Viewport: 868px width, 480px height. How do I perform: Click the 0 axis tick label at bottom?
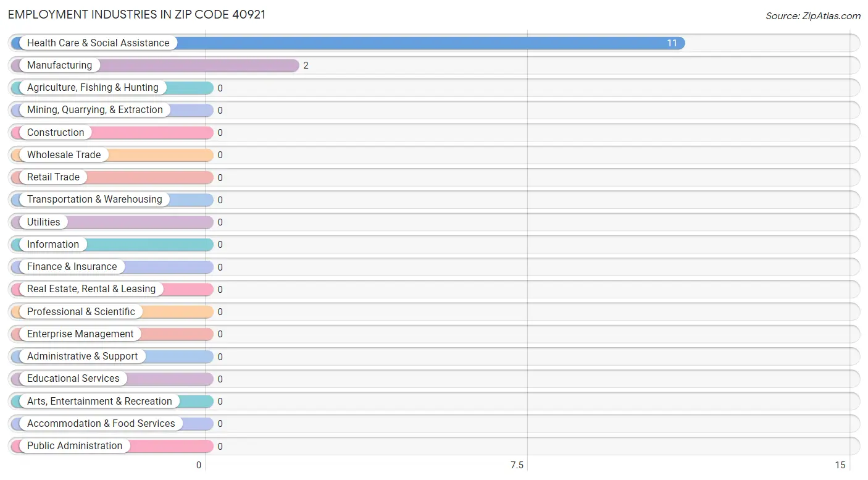[199, 465]
